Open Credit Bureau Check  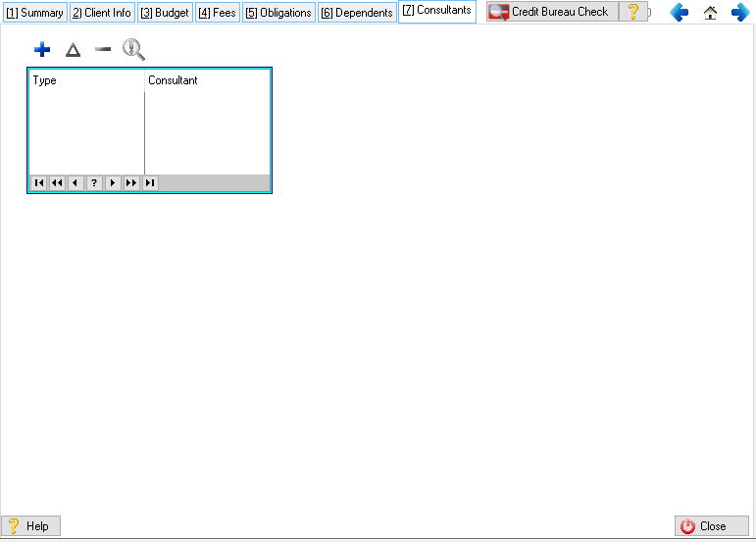pyautogui.click(x=552, y=12)
